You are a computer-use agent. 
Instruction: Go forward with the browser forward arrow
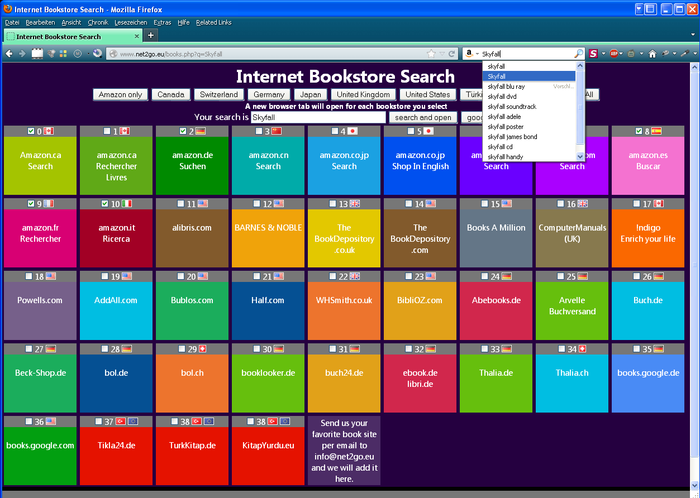[22, 54]
